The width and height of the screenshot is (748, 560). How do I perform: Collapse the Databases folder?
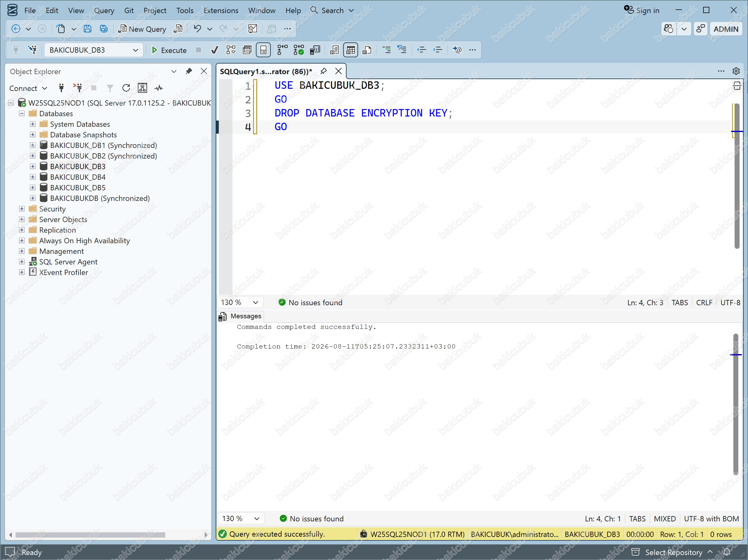(22, 114)
